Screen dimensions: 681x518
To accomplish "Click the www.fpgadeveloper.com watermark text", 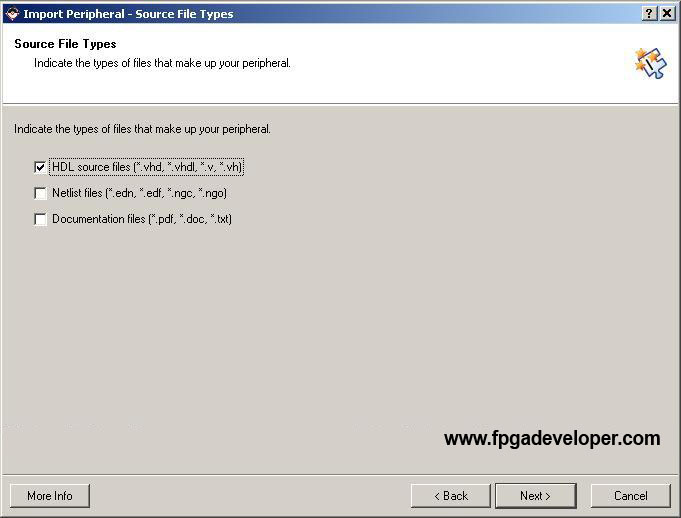I will point(552,439).
